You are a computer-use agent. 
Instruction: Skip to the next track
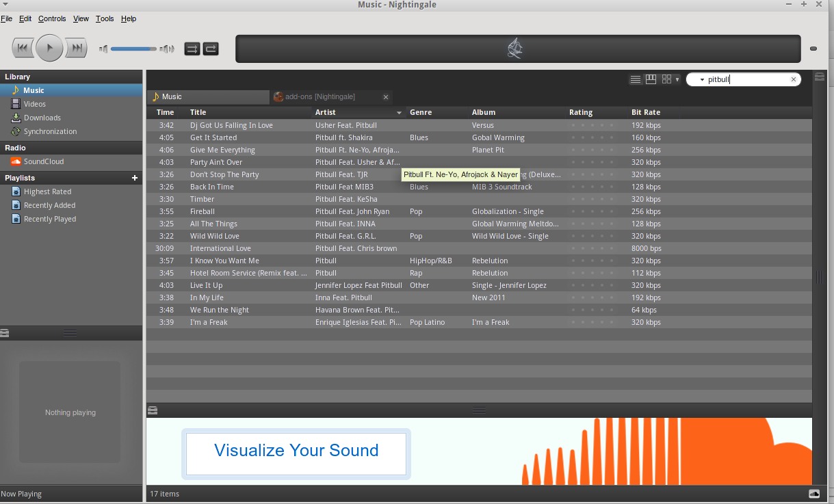[77, 48]
